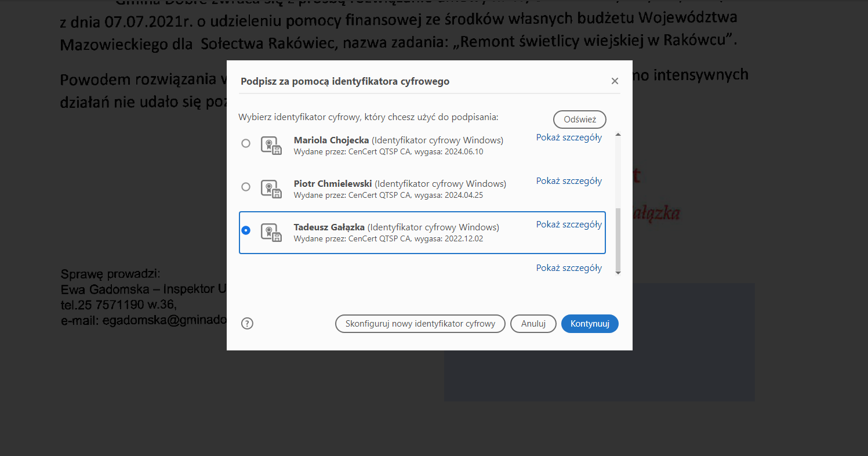Show details for Mariola Chojecka
This screenshot has height=456, width=868.
coord(569,137)
